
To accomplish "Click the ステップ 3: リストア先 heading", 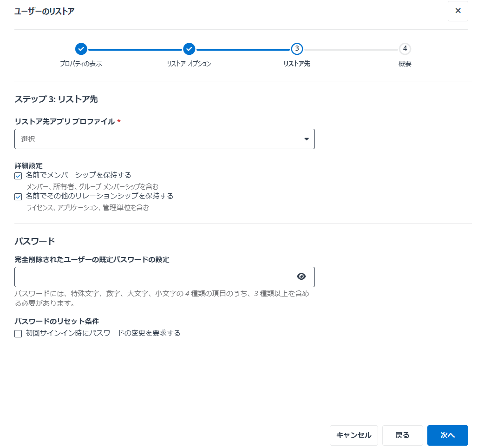I will click(56, 99).
